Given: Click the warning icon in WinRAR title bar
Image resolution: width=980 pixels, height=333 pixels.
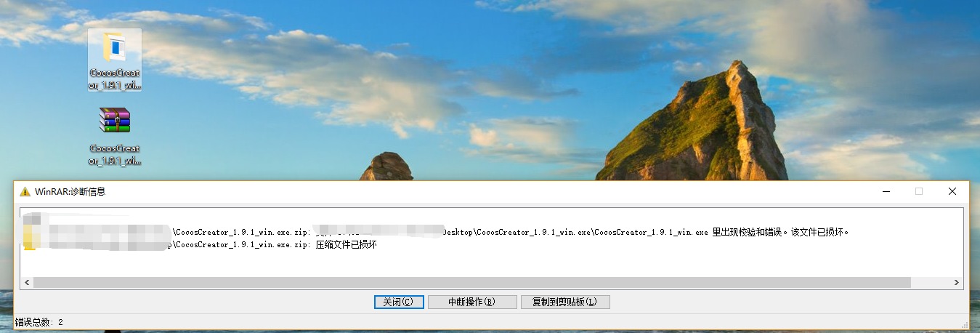Looking at the screenshot, I should [x=25, y=192].
